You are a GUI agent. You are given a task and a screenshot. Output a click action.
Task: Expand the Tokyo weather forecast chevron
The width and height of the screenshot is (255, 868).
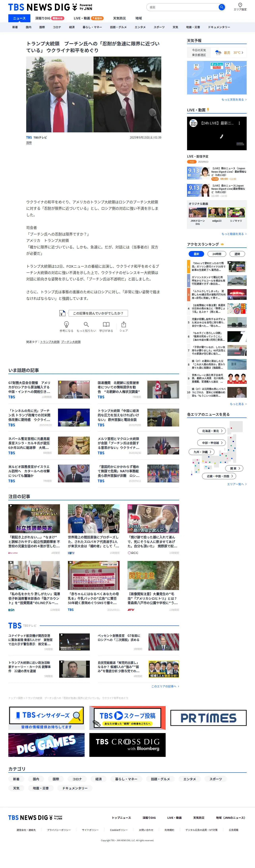[x=242, y=53]
